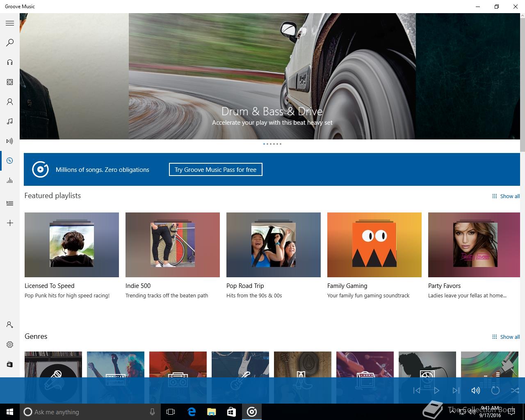Image resolution: width=525 pixels, height=420 pixels.
Task: Toggle shuffle mode
Action: (515, 390)
